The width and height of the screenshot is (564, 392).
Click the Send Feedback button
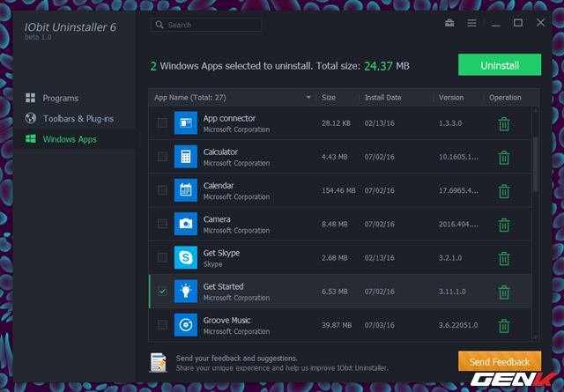point(499,362)
